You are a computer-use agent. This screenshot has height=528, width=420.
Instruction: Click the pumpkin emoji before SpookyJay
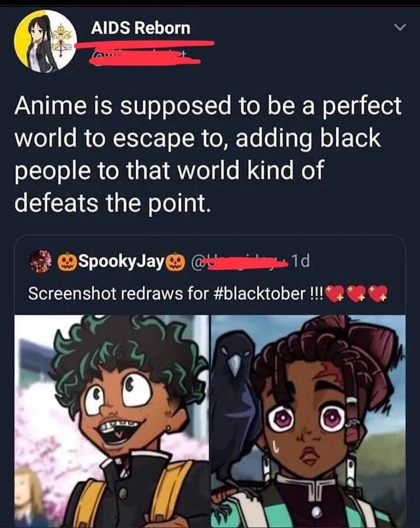point(68,261)
